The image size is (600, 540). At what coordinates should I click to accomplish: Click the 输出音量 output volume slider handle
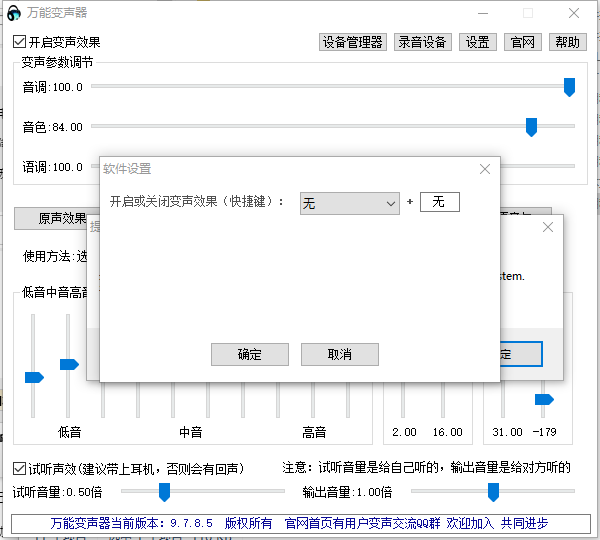[x=493, y=491]
